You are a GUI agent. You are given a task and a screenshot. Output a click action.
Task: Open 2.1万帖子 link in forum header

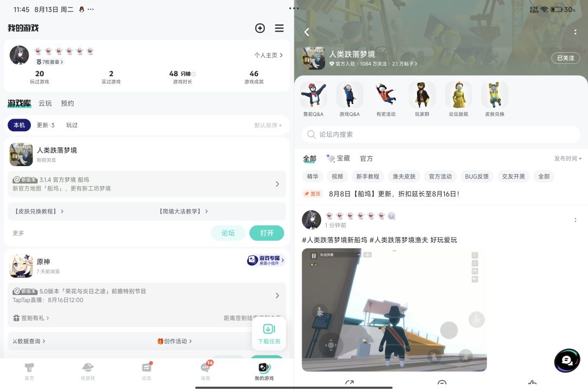click(x=404, y=64)
